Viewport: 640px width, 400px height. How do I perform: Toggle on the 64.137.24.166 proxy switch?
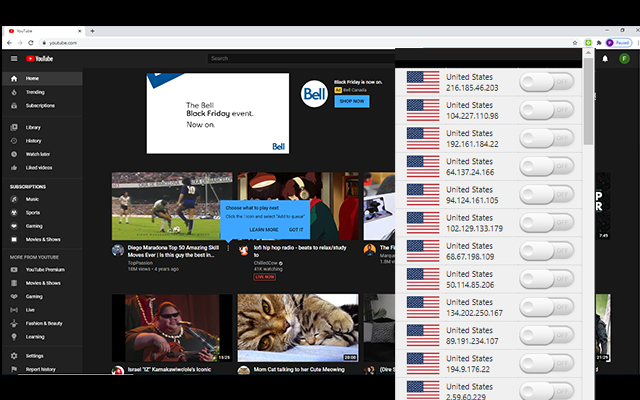(x=547, y=166)
